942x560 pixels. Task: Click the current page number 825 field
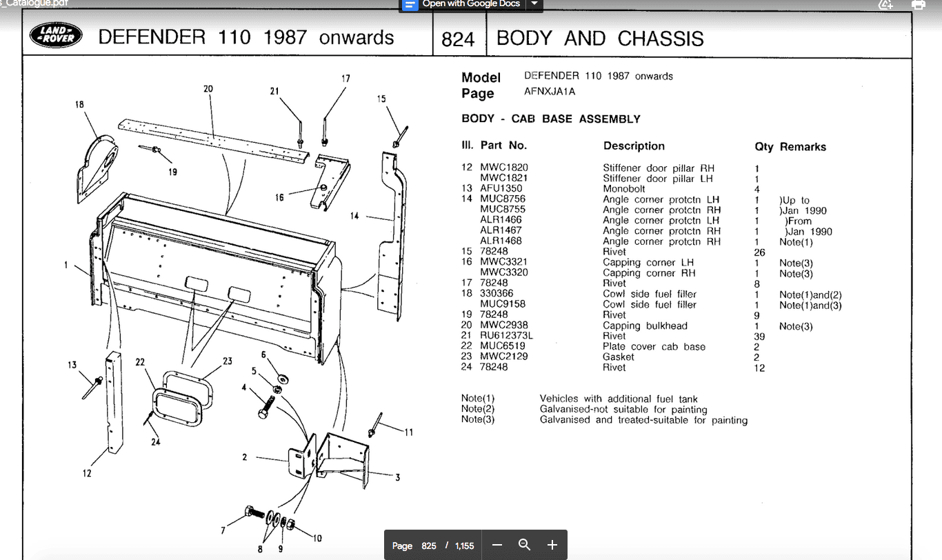click(x=429, y=546)
